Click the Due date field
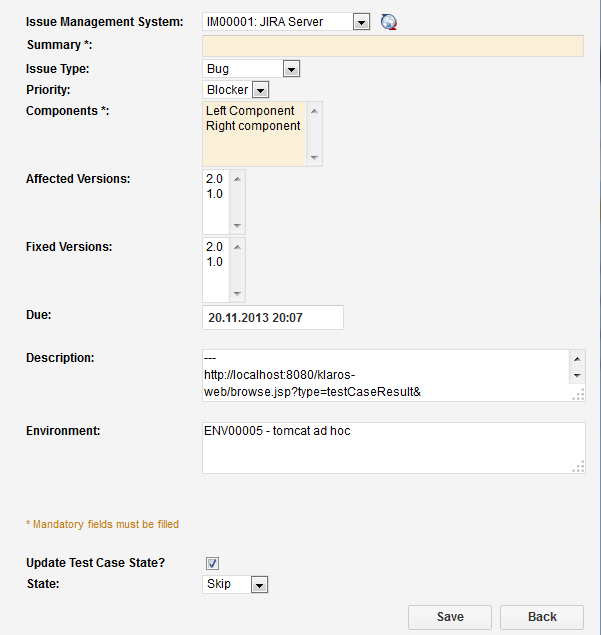This screenshot has height=635, width=601. tap(272, 317)
